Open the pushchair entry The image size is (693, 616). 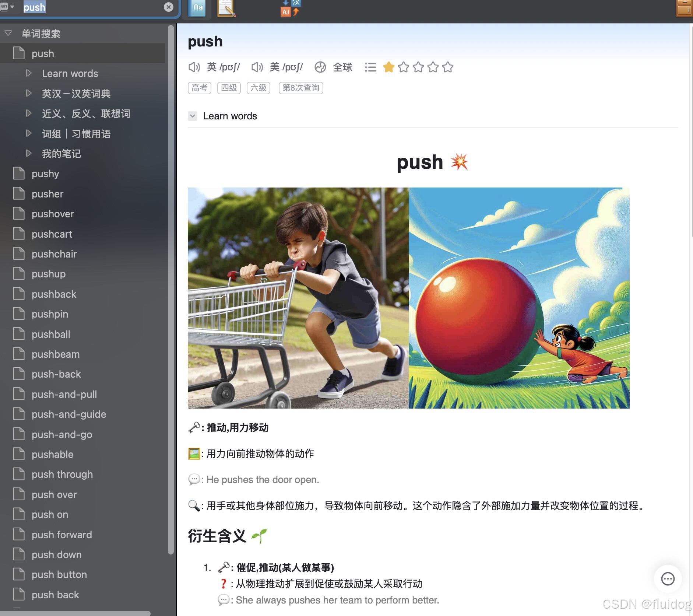[x=82, y=254]
